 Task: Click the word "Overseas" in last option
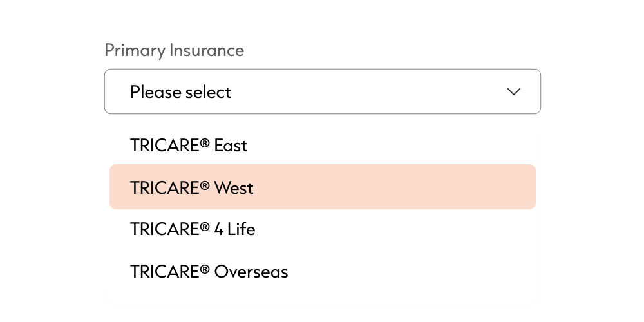(251, 272)
